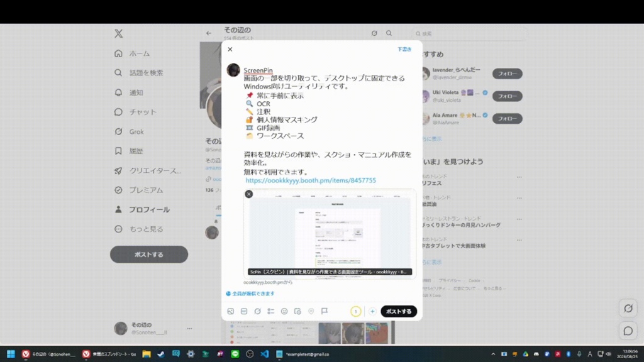The image size is (644, 362).
Task: Open trend 中古タブレットで大画面体験
Action: (453, 246)
